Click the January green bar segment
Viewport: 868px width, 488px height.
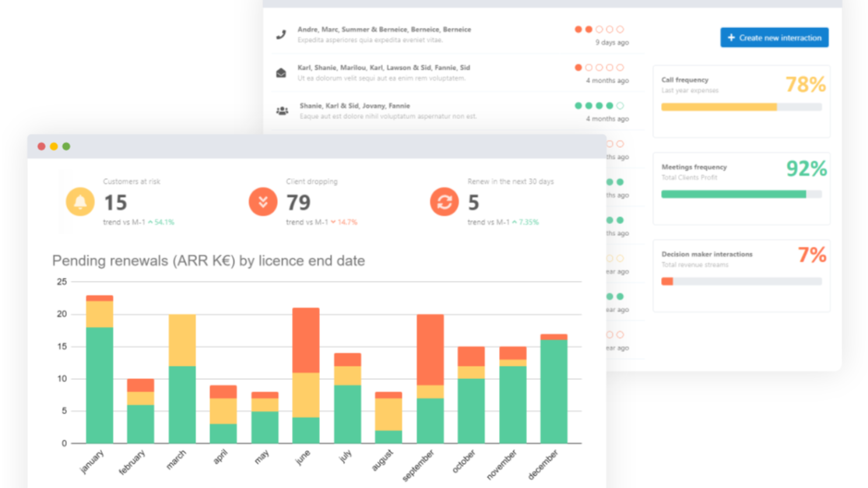[100, 384]
